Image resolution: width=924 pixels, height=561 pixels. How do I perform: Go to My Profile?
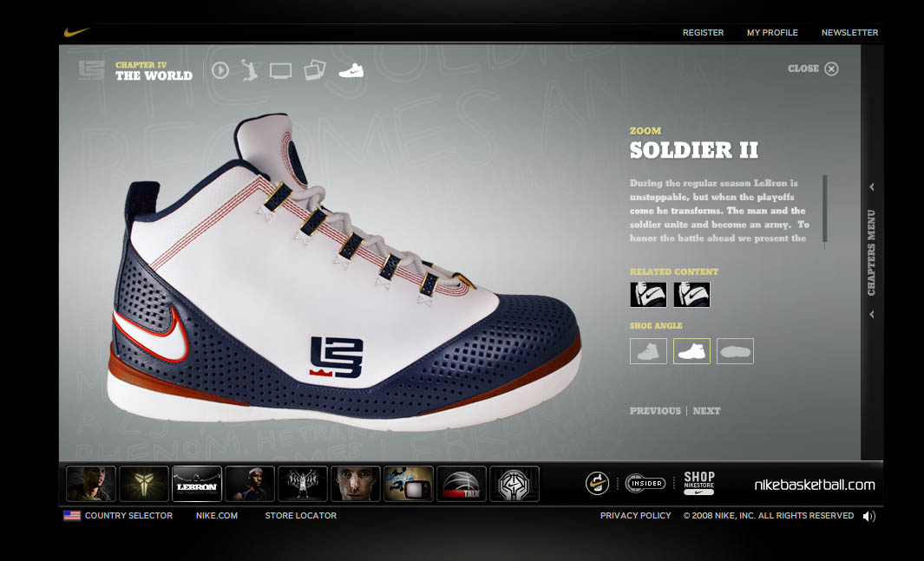(772, 33)
